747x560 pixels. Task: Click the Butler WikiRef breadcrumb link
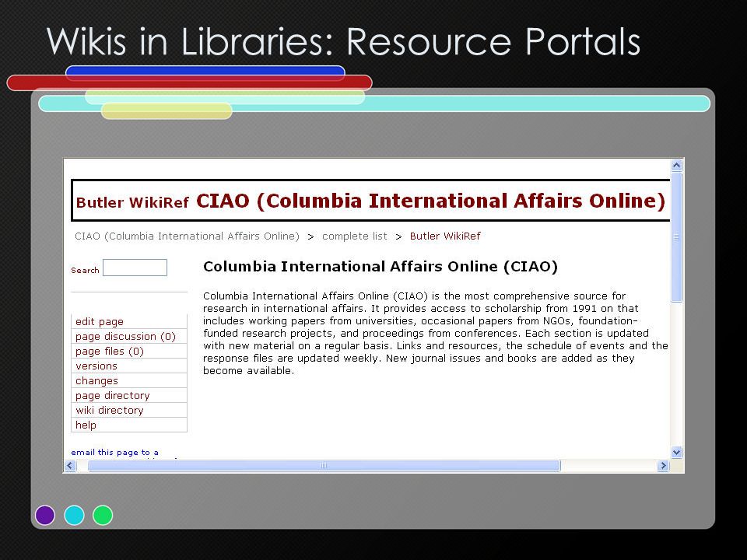445,236
